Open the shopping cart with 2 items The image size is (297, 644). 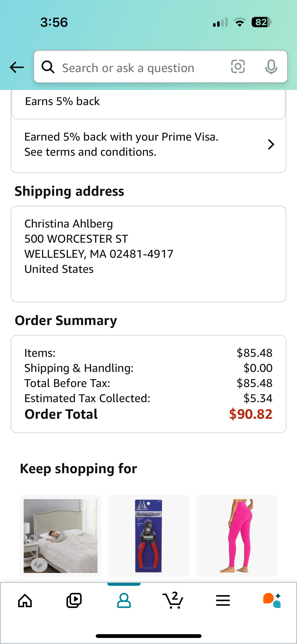[x=173, y=600]
